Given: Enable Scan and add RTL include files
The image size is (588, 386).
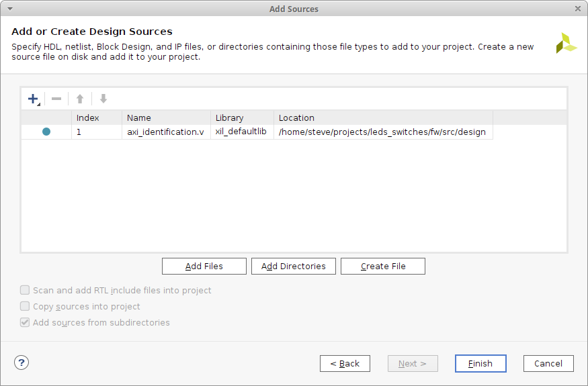Looking at the screenshot, I should click(25, 291).
